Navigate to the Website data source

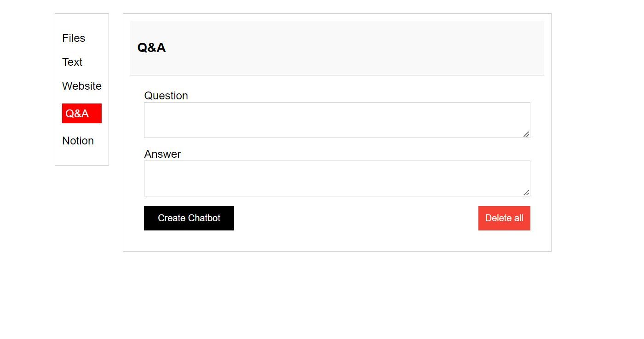(82, 86)
